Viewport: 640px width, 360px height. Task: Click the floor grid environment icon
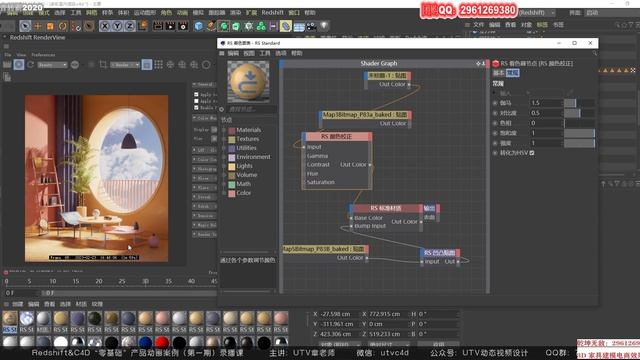click(299, 27)
